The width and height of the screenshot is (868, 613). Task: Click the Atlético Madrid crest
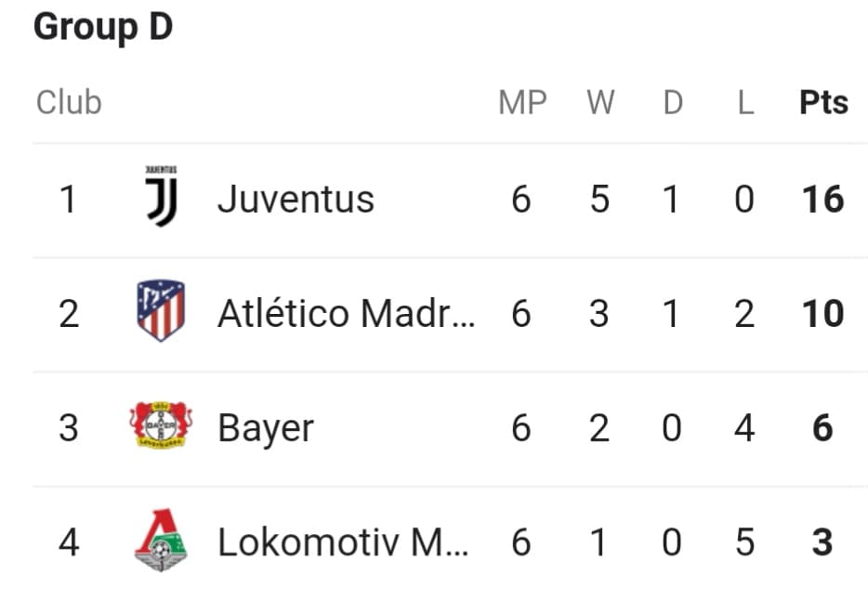[x=161, y=310]
